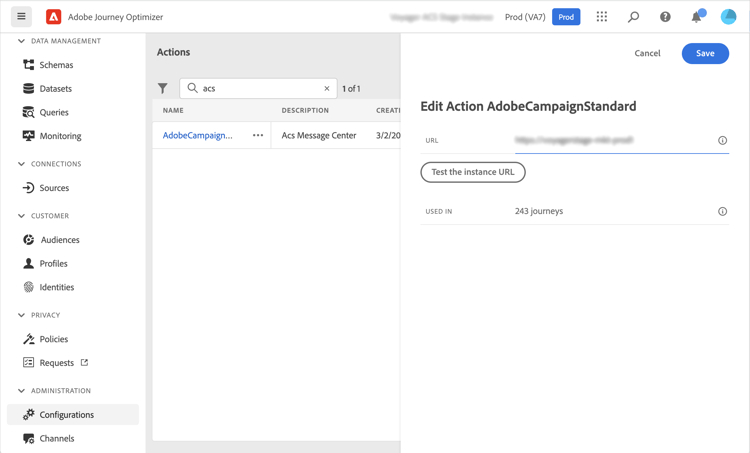Go to Queries
This screenshot has width=750, height=453.
(x=54, y=112)
